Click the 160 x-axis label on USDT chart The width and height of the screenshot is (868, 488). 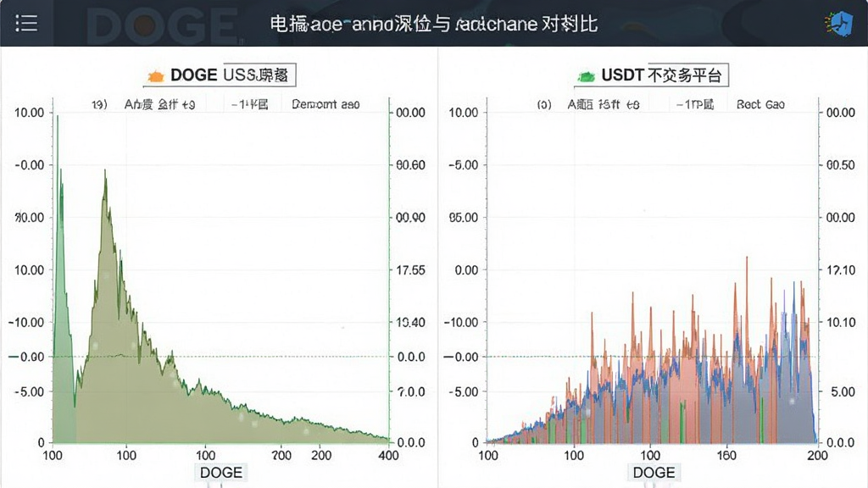tap(726, 455)
